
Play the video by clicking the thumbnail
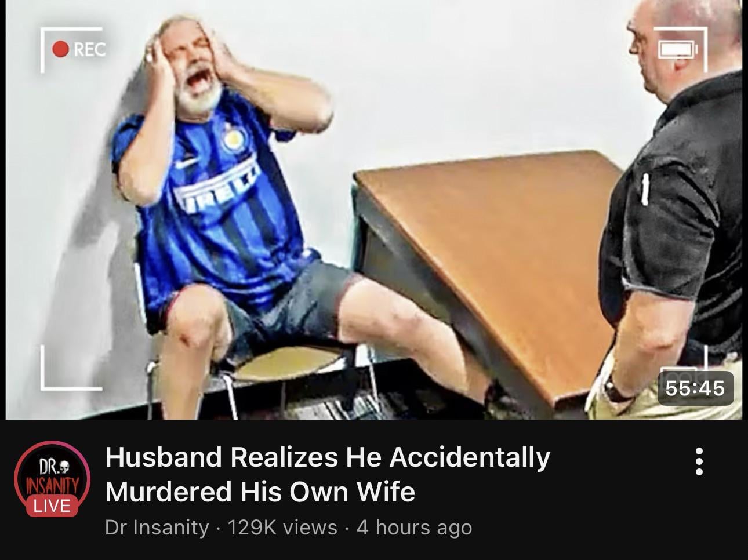[374, 209]
